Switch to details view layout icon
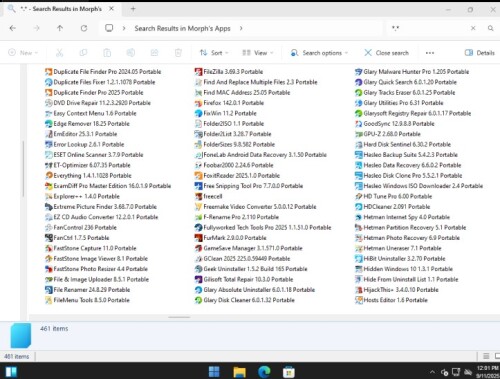Viewport: 500px width, 379px height. click(486, 356)
